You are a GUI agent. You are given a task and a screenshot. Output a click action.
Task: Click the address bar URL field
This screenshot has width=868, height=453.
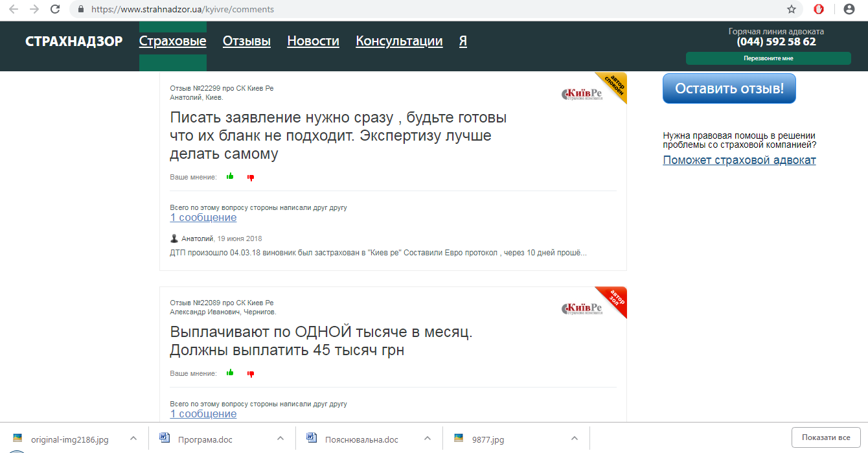[x=389, y=9]
